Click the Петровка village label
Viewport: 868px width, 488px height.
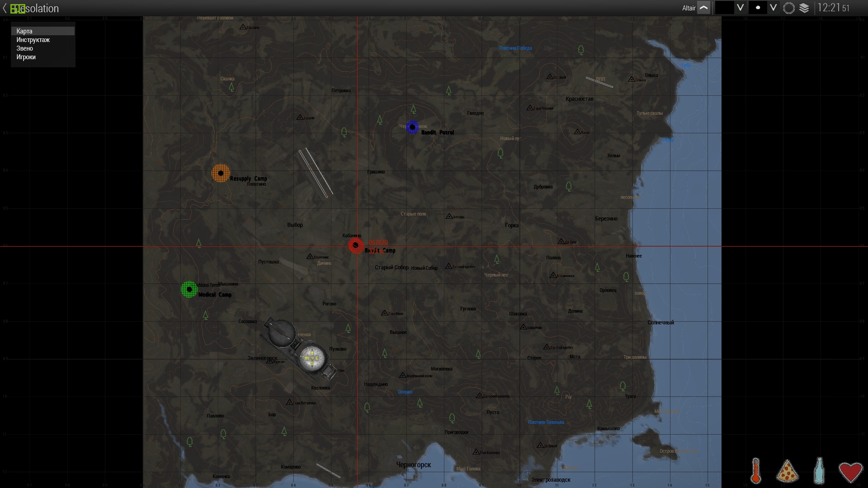[x=341, y=91]
